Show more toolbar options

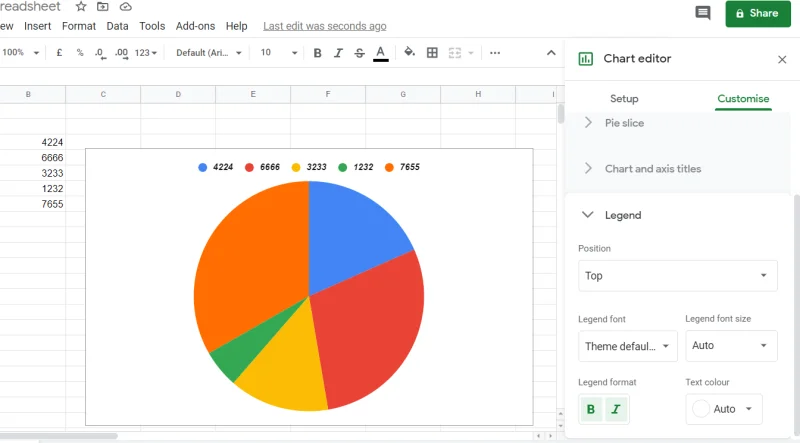tap(495, 53)
